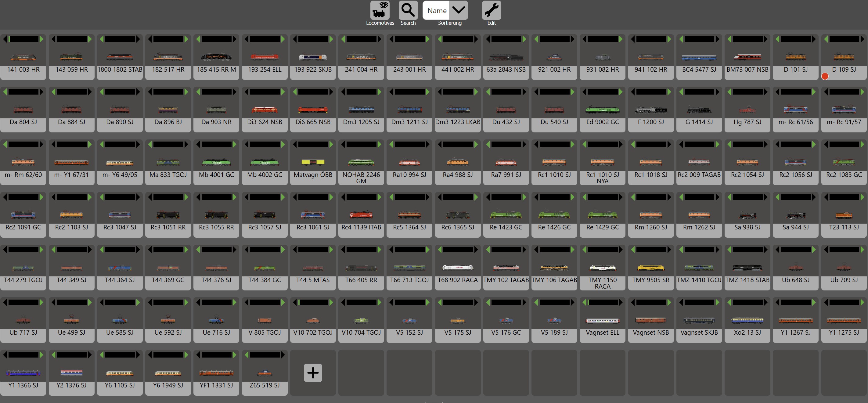
Task: Open the YF1 1331 SJ label
Action: tap(216, 385)
